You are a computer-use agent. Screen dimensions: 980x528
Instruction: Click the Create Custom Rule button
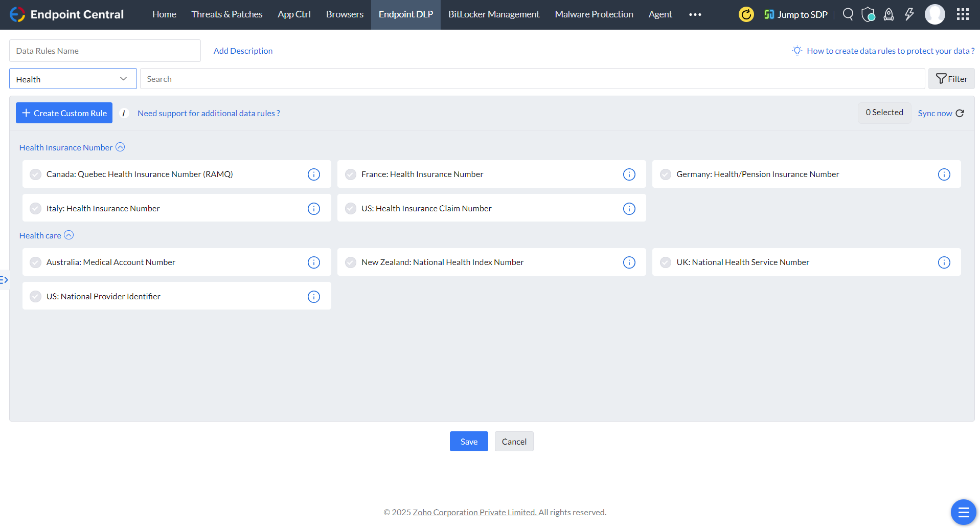(64, 113)
